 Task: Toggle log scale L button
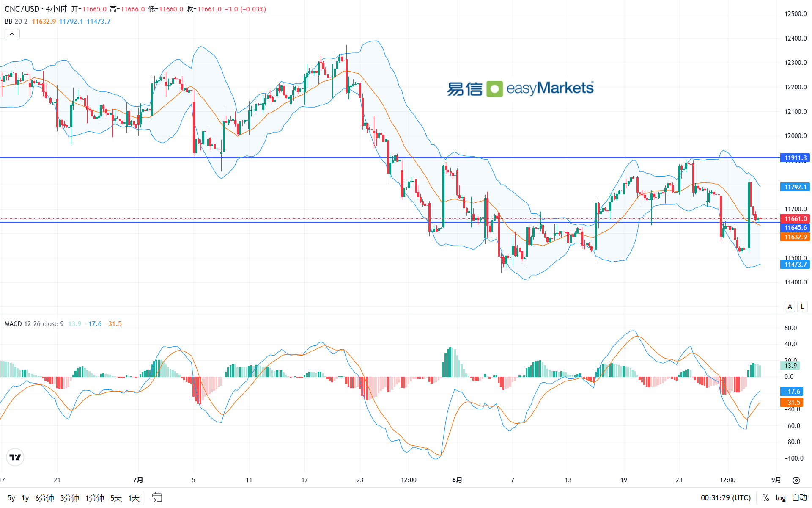point(802,306)
